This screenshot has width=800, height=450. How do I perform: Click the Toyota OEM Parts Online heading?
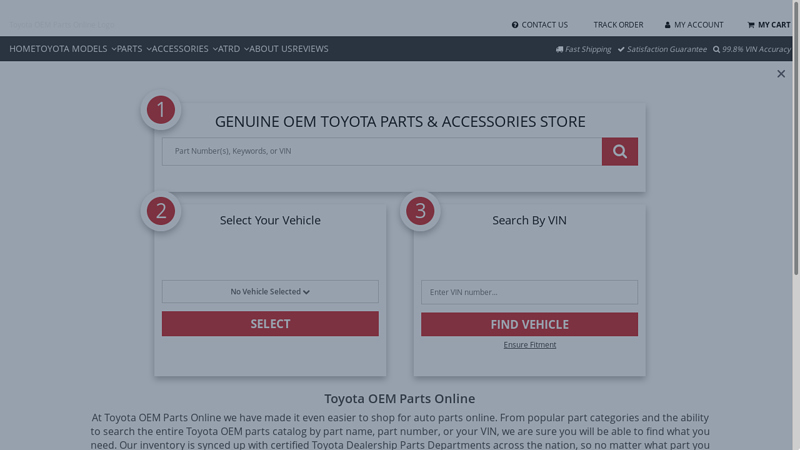point(399,398)
